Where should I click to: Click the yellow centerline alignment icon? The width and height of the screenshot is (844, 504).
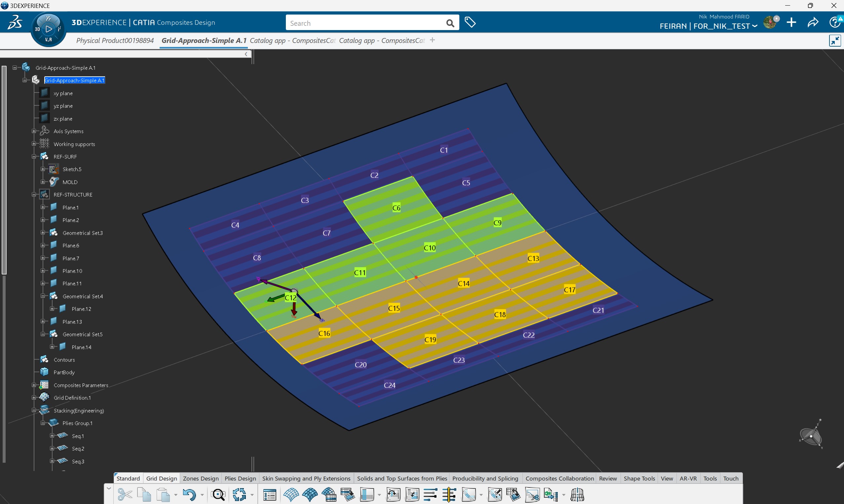(449, 494)
